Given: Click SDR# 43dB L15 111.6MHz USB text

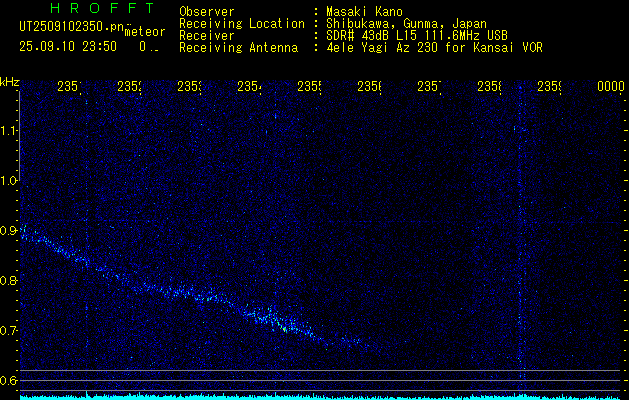Looking at the screenshot, I should pos(417,36).
